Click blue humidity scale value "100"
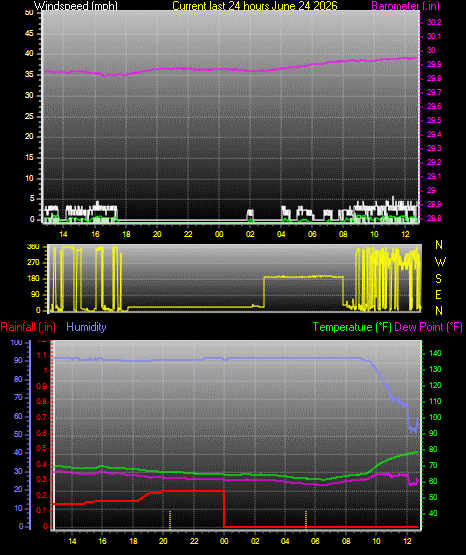The height and width of the screenshot is (555, 466). pyautogui.click(x=17, y=342)
